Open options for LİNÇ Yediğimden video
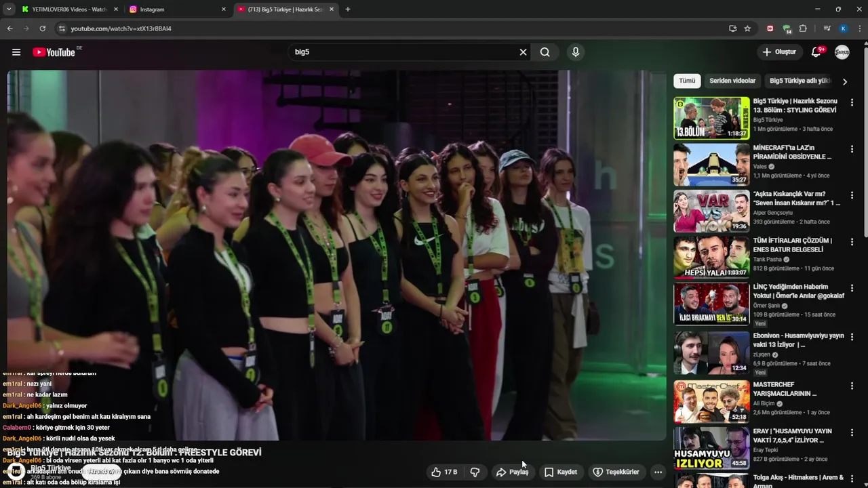This screenshot has width=868, height=488. (x=852, y=288)
